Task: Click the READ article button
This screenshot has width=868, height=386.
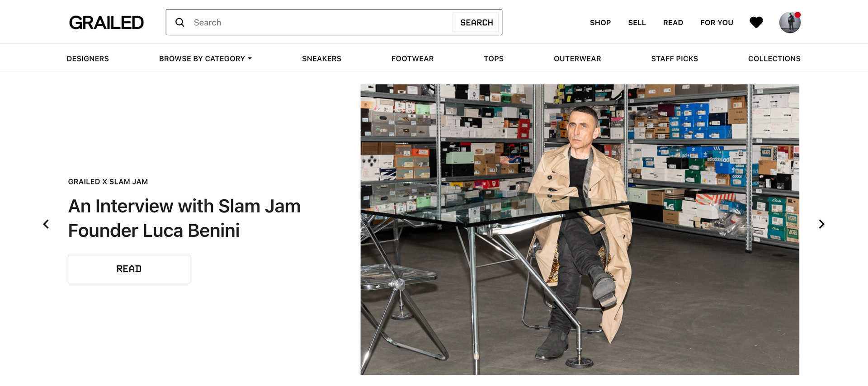Action: tap(129, 269)
